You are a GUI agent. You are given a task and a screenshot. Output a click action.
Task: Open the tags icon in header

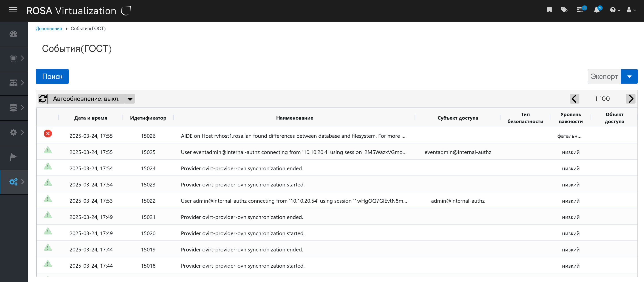coord(564,10)
